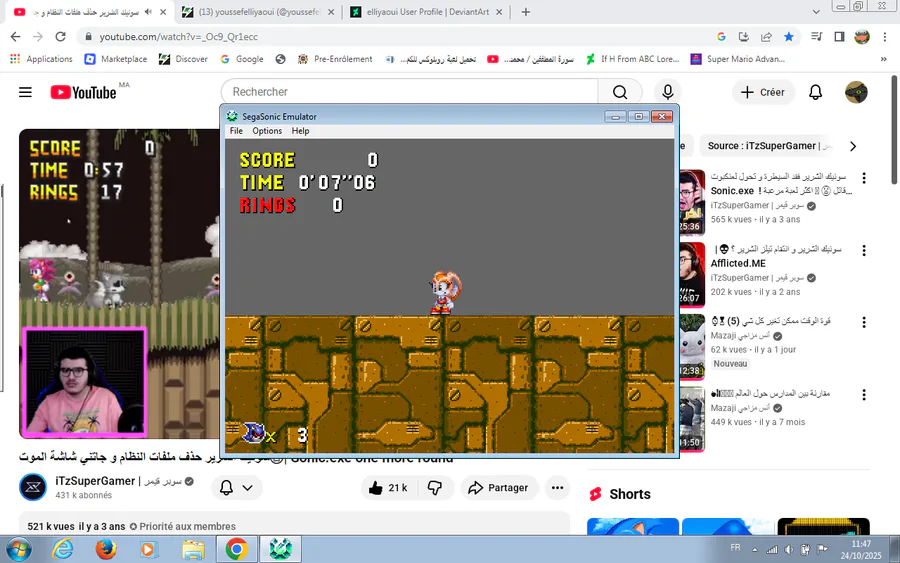Open Chrome three-dot menu
The height and width of the screenshot is (563, 900).
click(x=885, y=37)
